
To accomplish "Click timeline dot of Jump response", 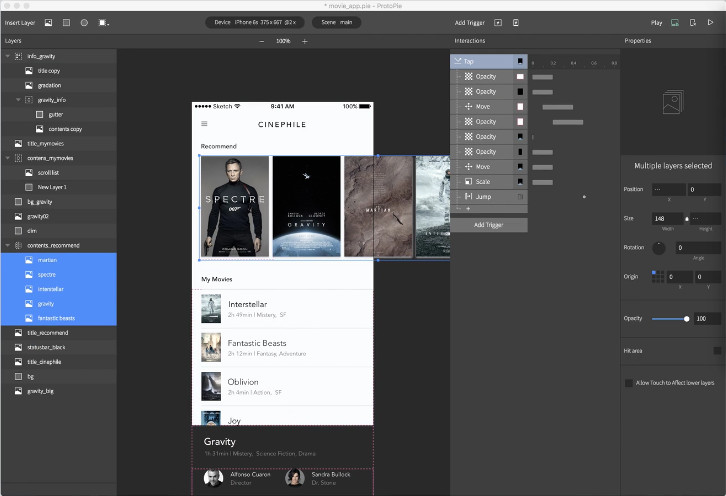I will [x=584, y=197].
